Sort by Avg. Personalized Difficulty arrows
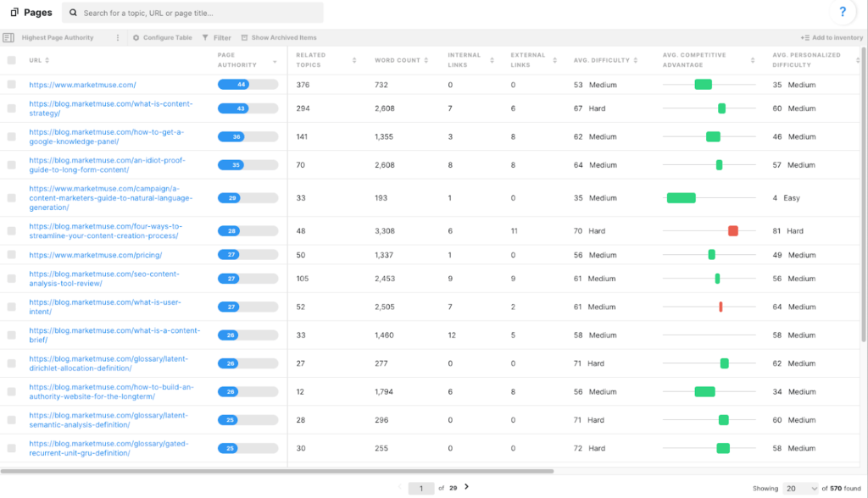Viewport: 868px width, 498px height. 858,60
